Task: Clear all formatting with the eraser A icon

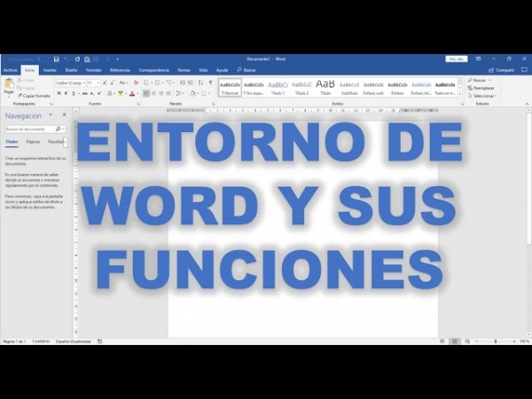Action: (x=136, y=82)
